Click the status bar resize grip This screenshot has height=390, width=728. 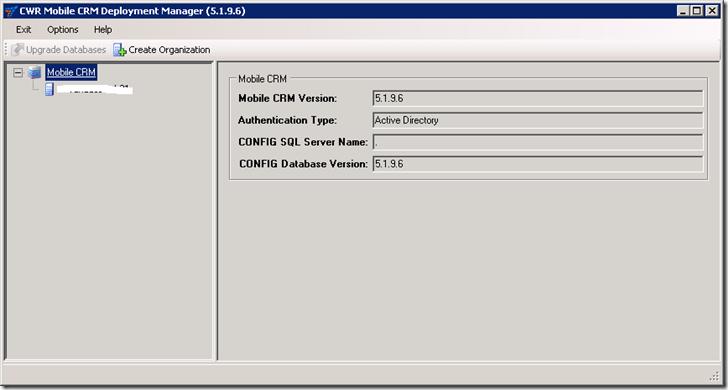714,376
